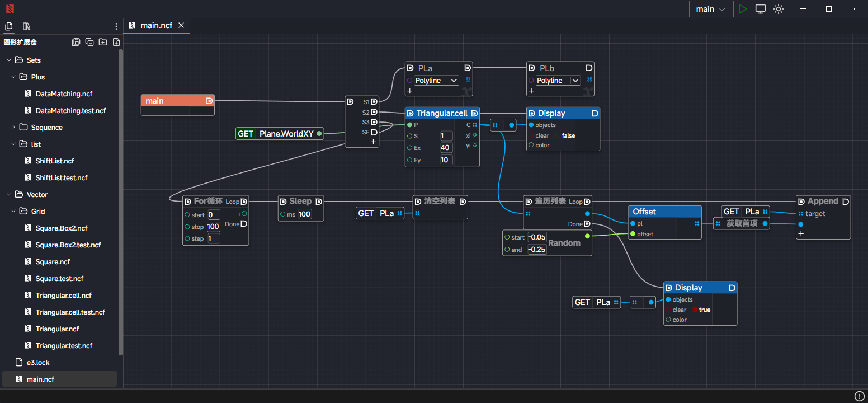This screenshot has height=403, width=868.
Task: Open the display monitor view icon
Action: (760, 9)
